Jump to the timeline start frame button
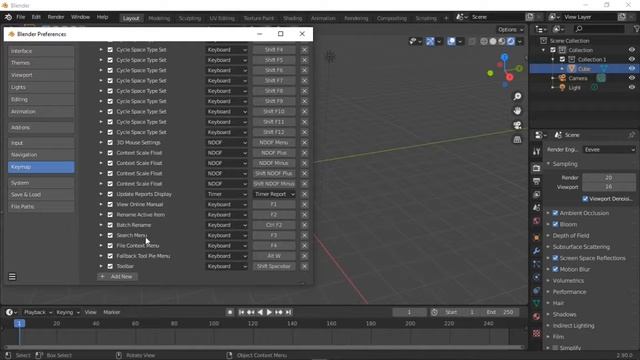The width and height of the screenshot is (640, 360). click(x=241, y=312)
